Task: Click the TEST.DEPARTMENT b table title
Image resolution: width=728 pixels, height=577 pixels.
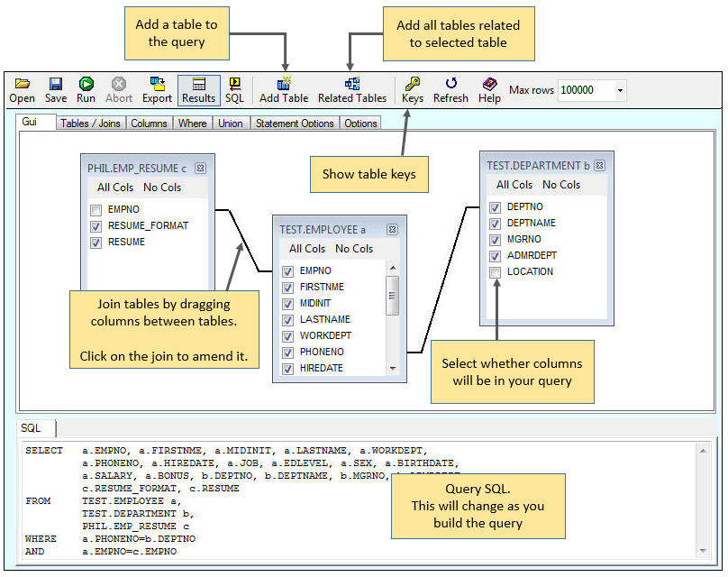Action: point(538,165)
